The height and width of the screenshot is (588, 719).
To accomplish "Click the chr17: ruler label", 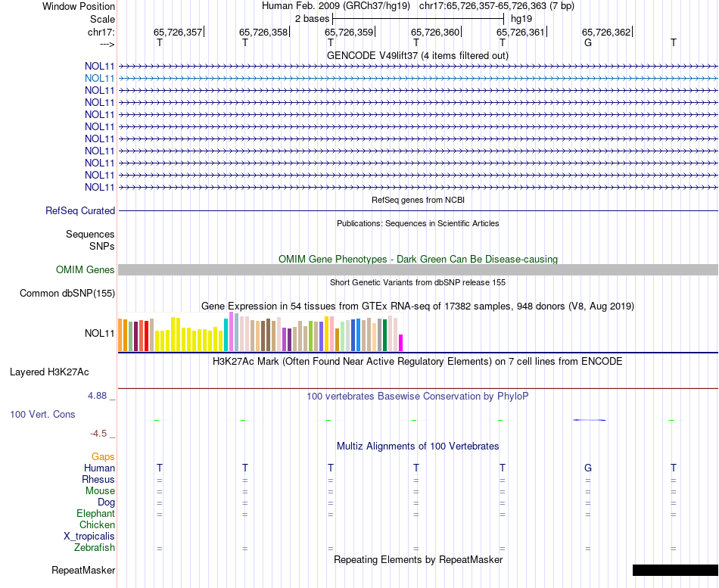I will coord(101,32).
